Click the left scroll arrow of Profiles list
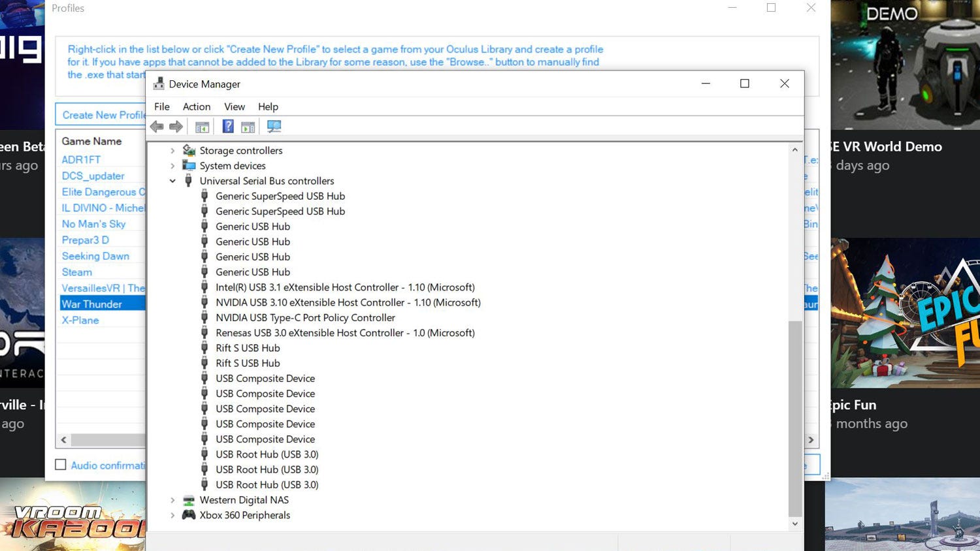This screenshot has width=980, height=551. [63, 440]
